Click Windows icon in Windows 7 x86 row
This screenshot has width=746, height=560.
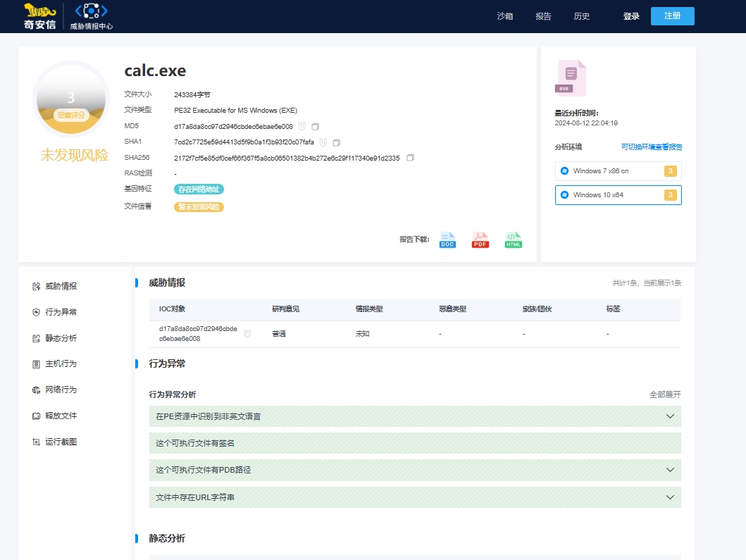565,170
